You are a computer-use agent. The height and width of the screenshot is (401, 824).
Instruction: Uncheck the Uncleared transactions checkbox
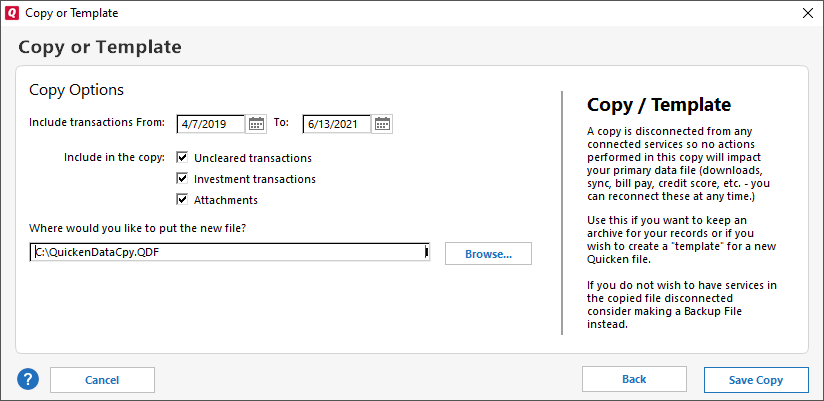(182, 158)
